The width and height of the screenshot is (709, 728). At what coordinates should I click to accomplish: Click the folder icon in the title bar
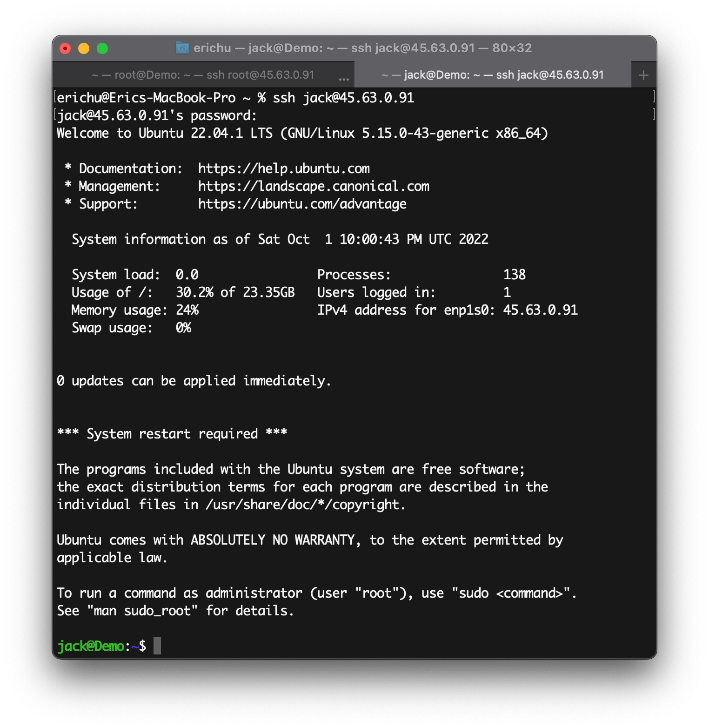(182, 47)
